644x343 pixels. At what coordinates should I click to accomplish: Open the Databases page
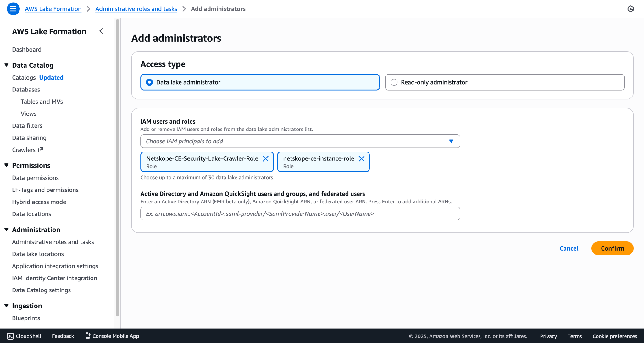pos(26,90)
